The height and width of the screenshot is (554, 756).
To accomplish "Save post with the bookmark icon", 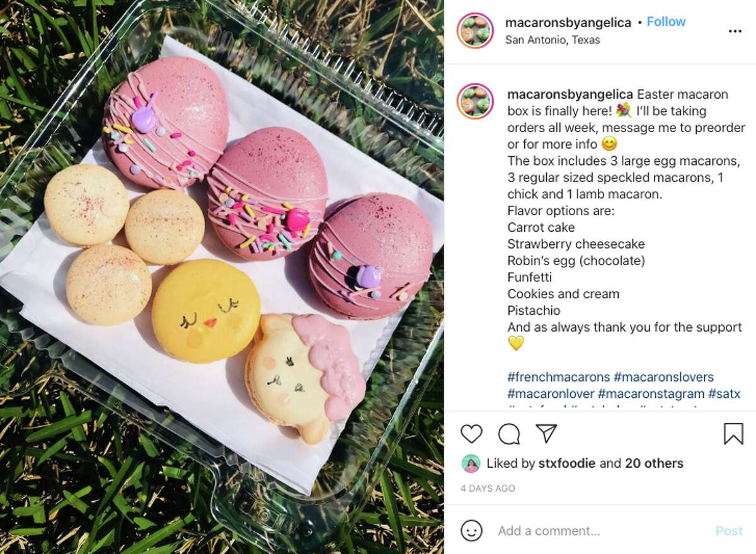I will (733, 434).
